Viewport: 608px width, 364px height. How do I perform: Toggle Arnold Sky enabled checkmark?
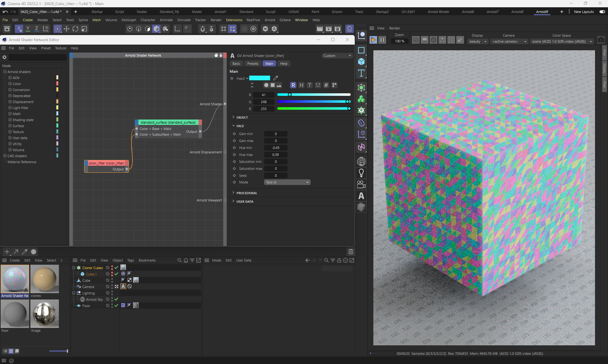tap(116, 299)
